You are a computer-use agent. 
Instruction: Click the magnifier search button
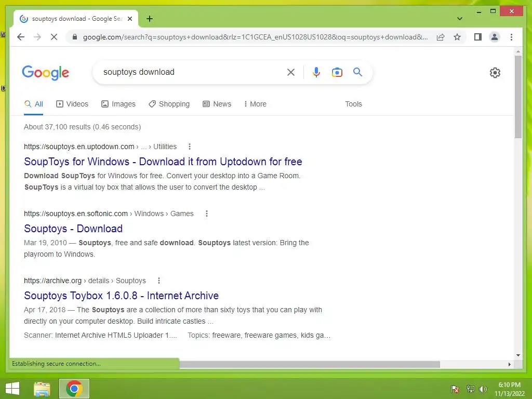coord(357,72)
